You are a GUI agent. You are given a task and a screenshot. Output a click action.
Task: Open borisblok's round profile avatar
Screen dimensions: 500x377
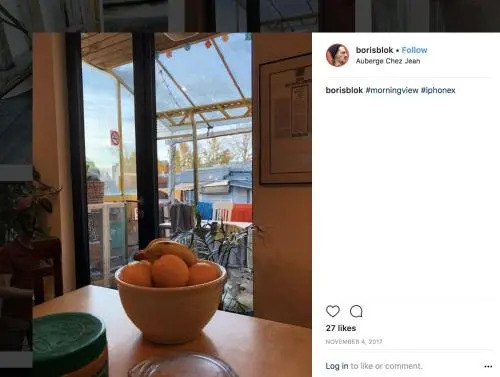coord(337,55)
